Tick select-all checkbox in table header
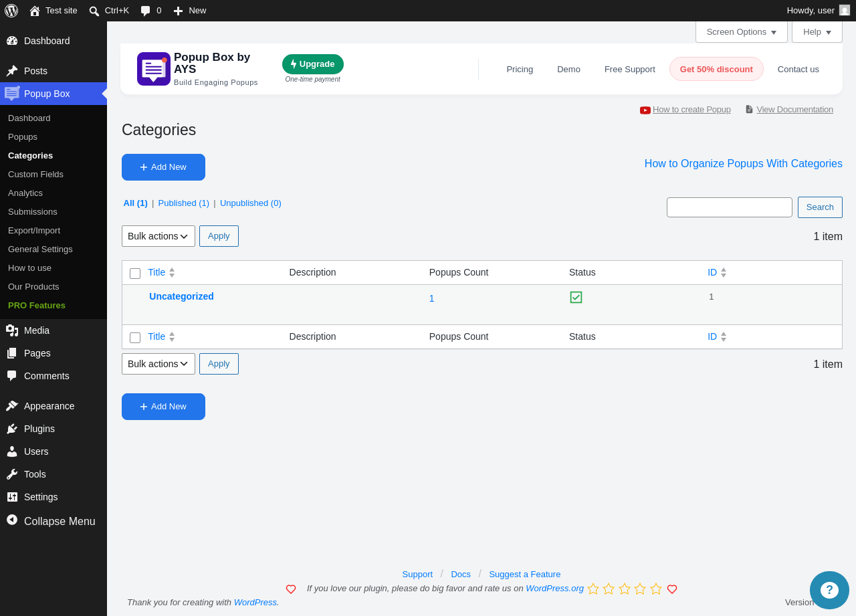Image resolution: width=856 pixels, height=616 pixels. [135, 274]
